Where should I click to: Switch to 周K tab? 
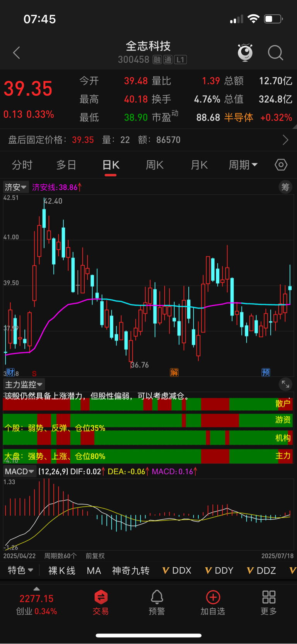pos(155,165)
